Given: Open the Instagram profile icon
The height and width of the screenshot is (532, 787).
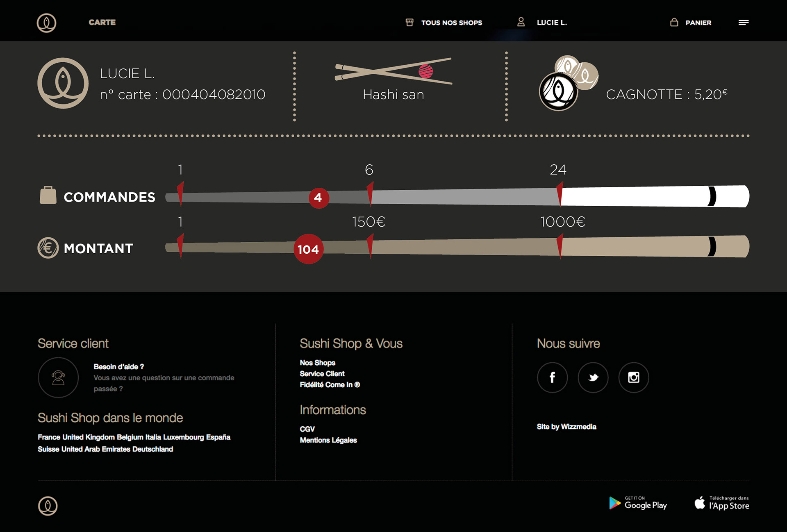Looking at the screenshot, I should (x=633, y=377).
